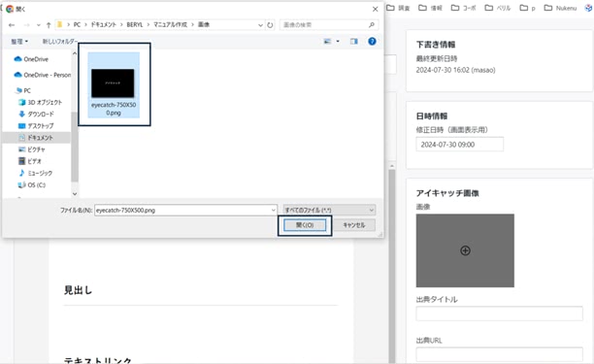Viewport: 594px width, 364px height.
Task: Open the ベリル bookmark folder
Action: [x=498, y=8]
